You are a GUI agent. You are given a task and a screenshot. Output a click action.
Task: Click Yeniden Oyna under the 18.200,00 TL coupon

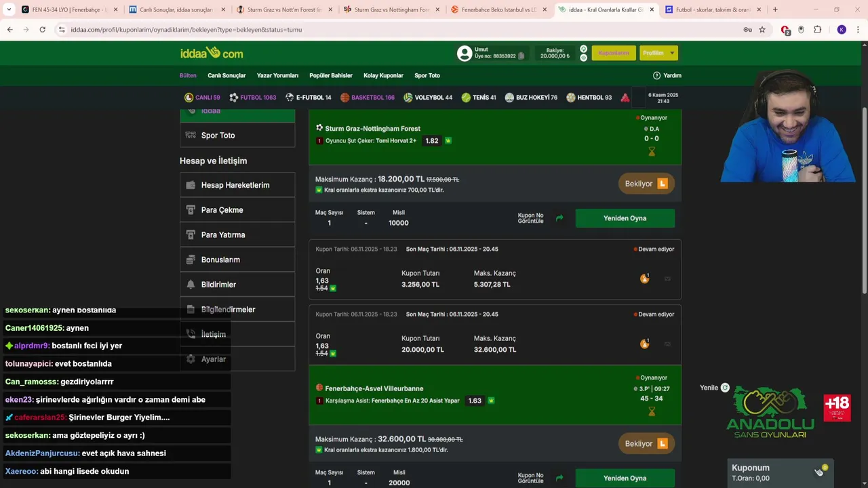point(625,218)
